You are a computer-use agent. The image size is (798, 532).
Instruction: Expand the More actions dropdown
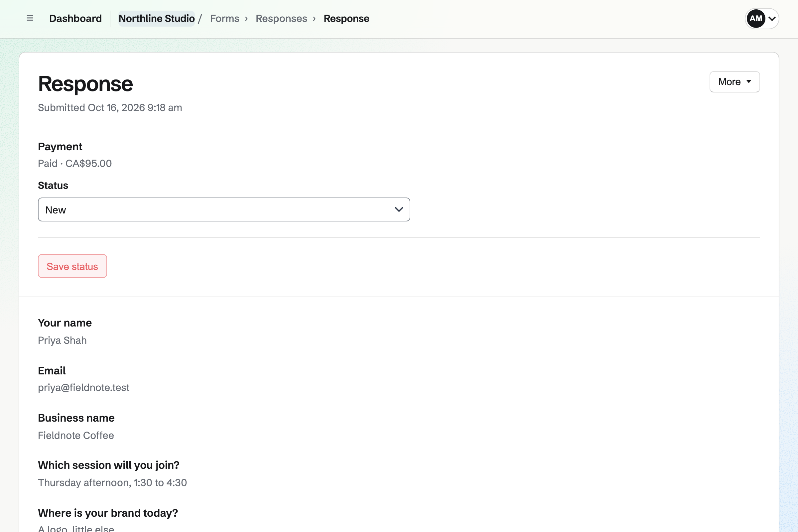734,82
